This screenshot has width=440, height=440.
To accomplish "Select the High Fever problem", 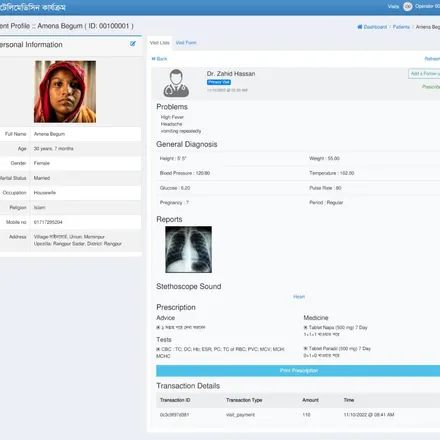I will (x=172, y=117).
